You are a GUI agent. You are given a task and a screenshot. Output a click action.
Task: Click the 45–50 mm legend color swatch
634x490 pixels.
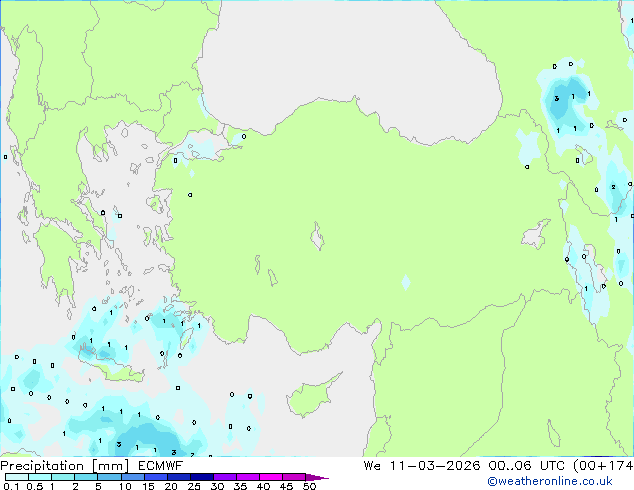[x=294, y=477]
